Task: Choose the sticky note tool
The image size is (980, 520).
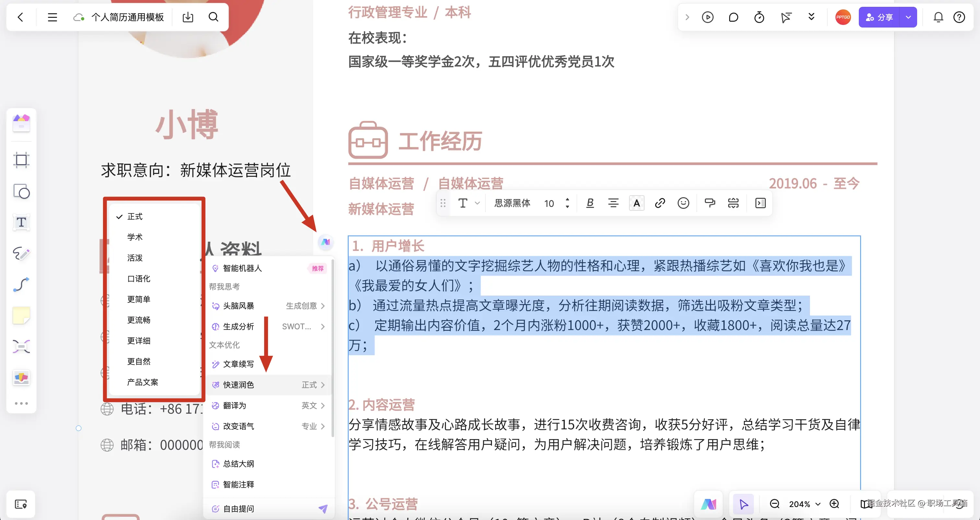Action: (x=21, y=315)
